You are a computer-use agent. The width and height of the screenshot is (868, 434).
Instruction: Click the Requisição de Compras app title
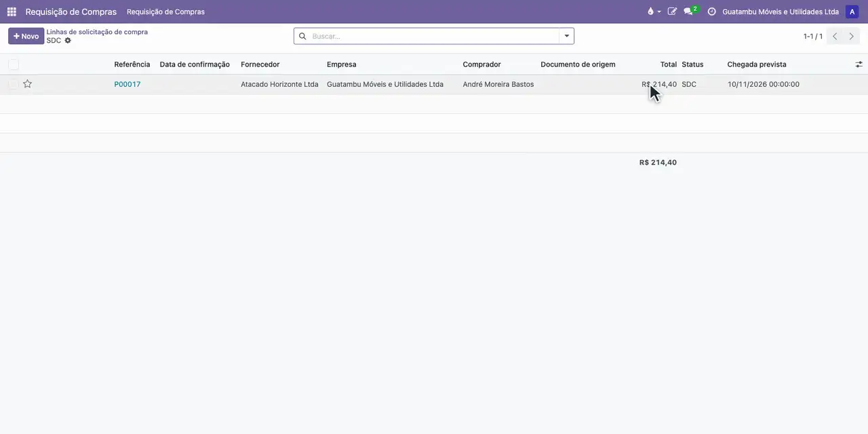[71, 12]
